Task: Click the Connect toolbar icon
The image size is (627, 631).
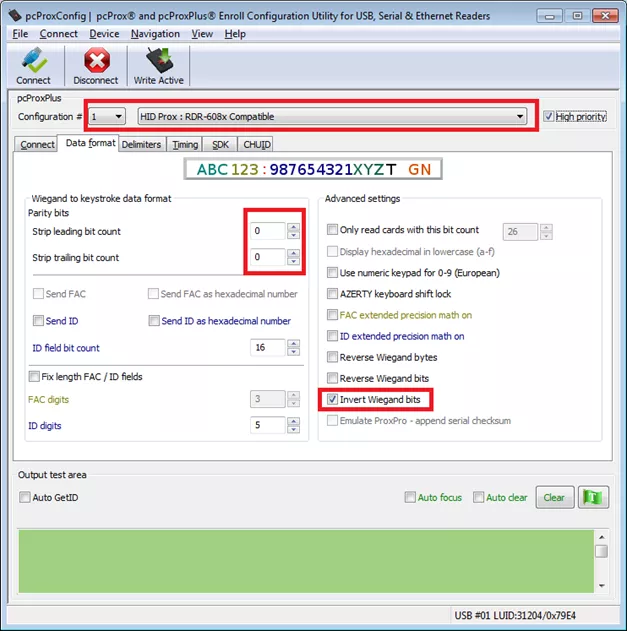Action: 33,66
